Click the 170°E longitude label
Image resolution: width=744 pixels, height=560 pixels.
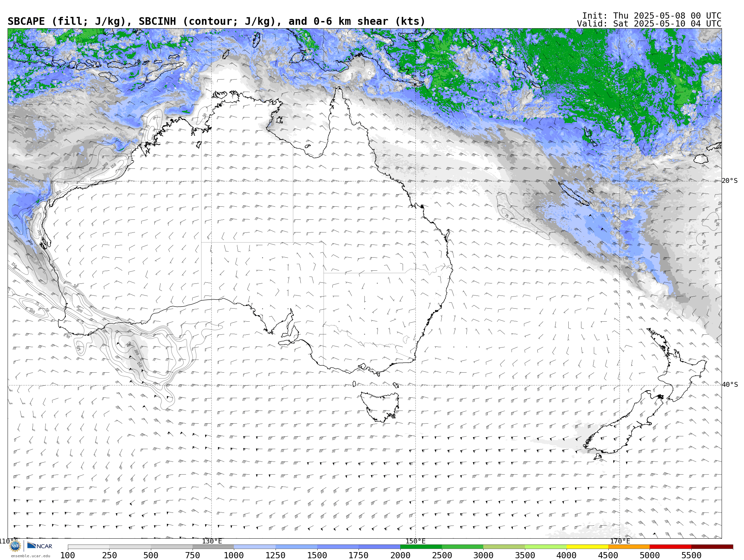[620, 541]
